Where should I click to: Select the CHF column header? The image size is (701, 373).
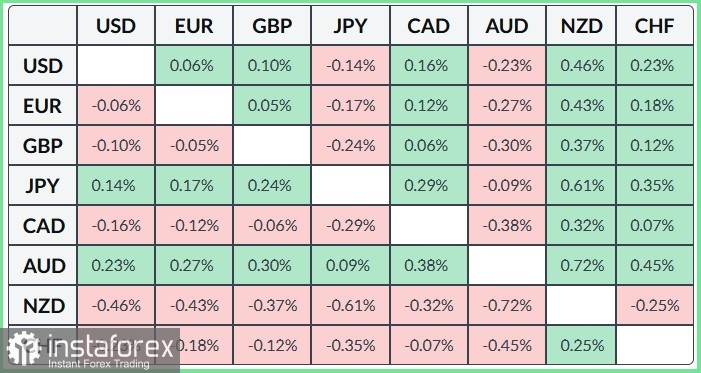tap(655, 25)
